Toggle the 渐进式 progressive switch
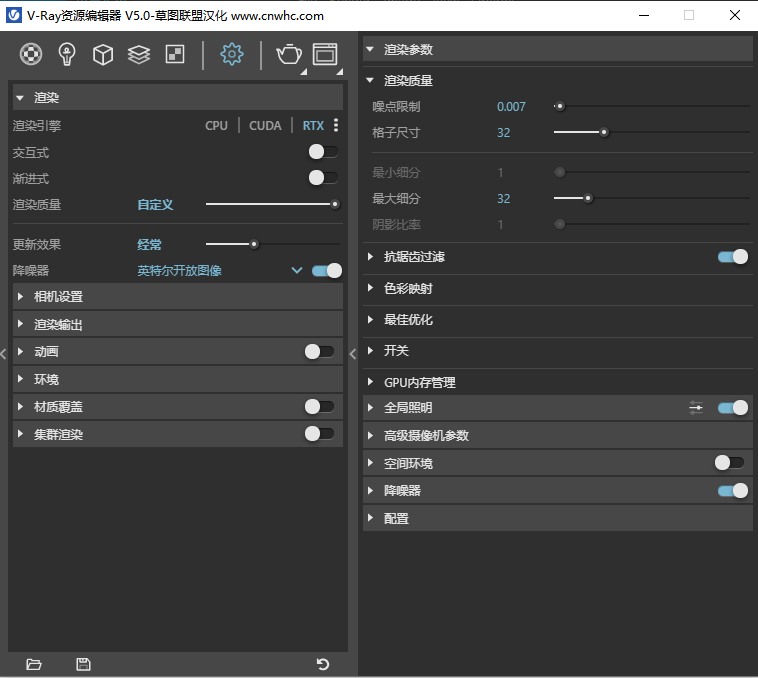This screenshot has width=758, height=678. coord(322,178)
